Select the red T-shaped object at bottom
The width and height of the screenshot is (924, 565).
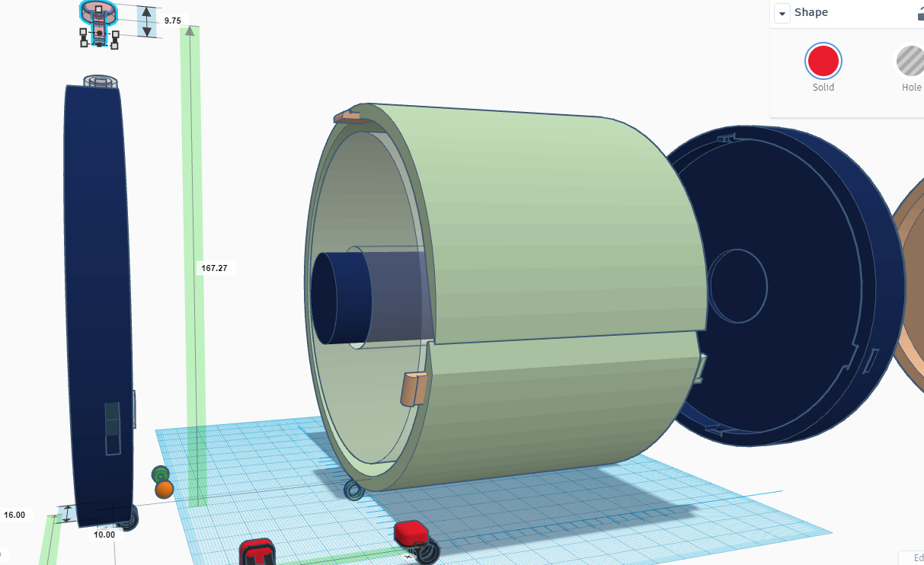(257, 551)
